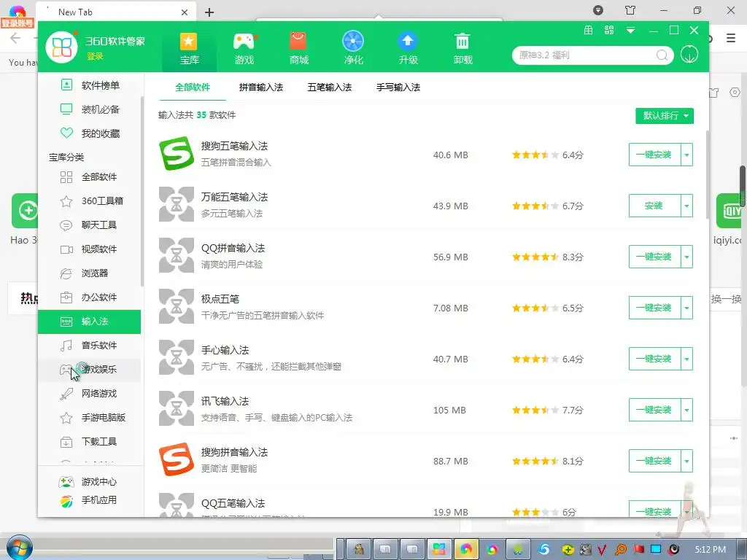
Task: Click the title bar four-squares icon
Action: point(609,31)
